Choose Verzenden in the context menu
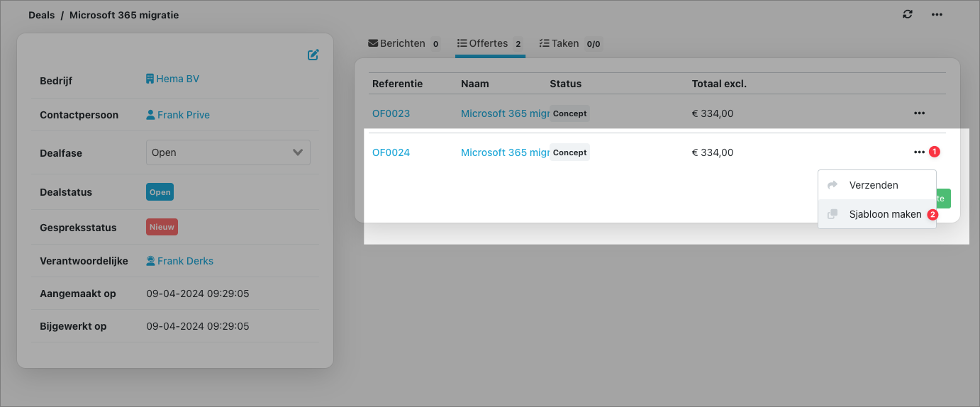Screen dimensions: 980x407 point(877,185)
